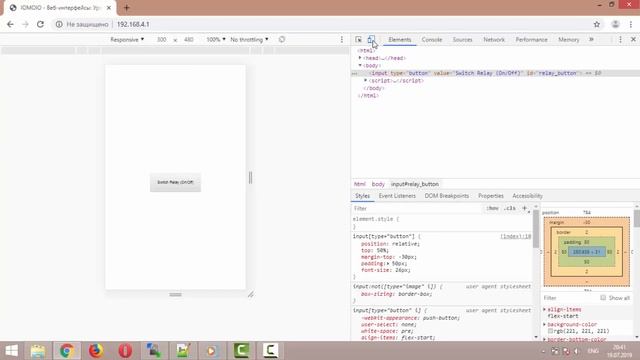
Task: Open the Styles sidebar tab
Action: [362, 196]
